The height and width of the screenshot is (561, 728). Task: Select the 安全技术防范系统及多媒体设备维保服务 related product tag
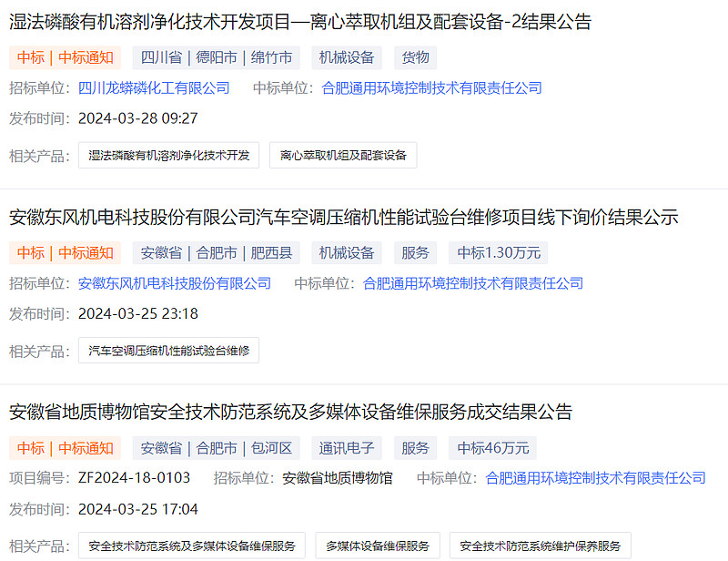pos(192,546)
